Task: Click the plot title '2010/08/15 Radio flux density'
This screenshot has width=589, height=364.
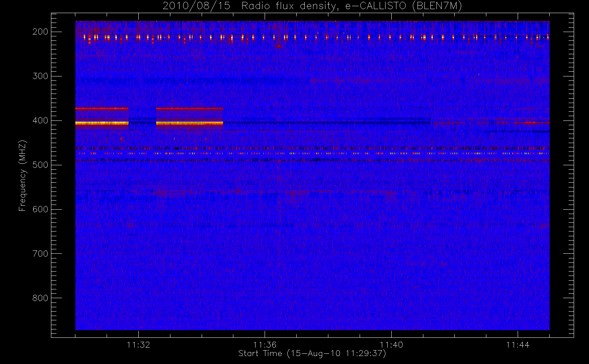Action: [312, 6]
